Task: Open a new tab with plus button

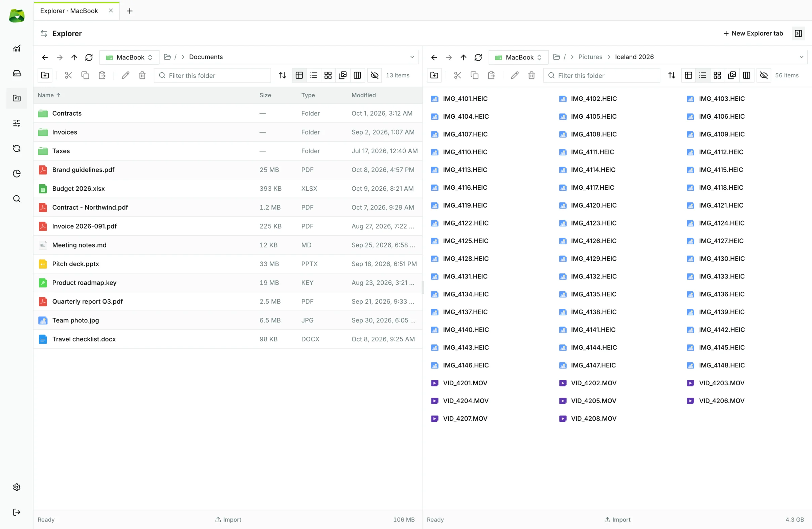Action: 130,11
